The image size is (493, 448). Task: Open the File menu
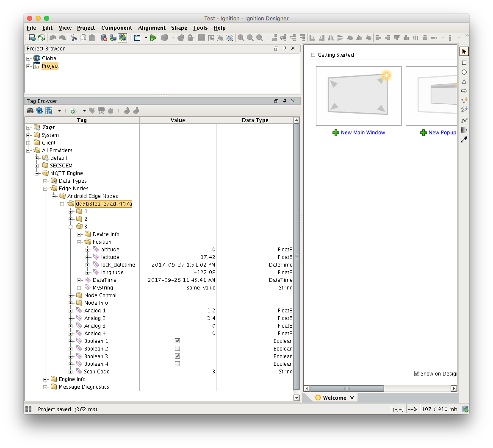tap(31, 28)
